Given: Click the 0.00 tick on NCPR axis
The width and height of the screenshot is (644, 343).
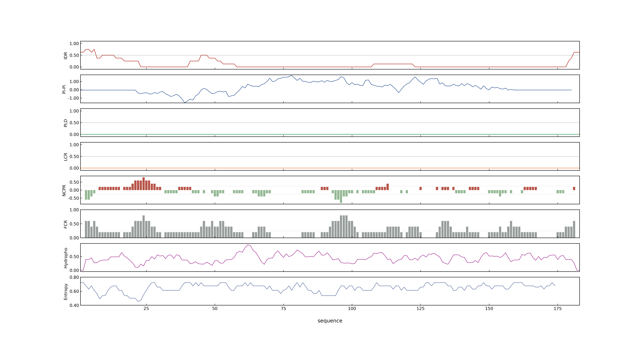Looking at the screenshot, I should pos(74,190).
